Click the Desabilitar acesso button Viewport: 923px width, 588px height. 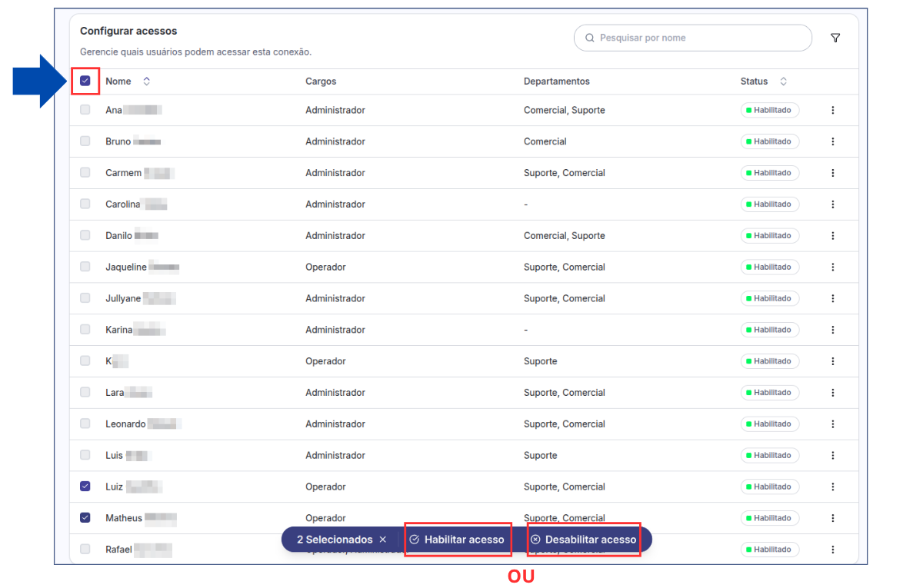click(x=583, y=540)
